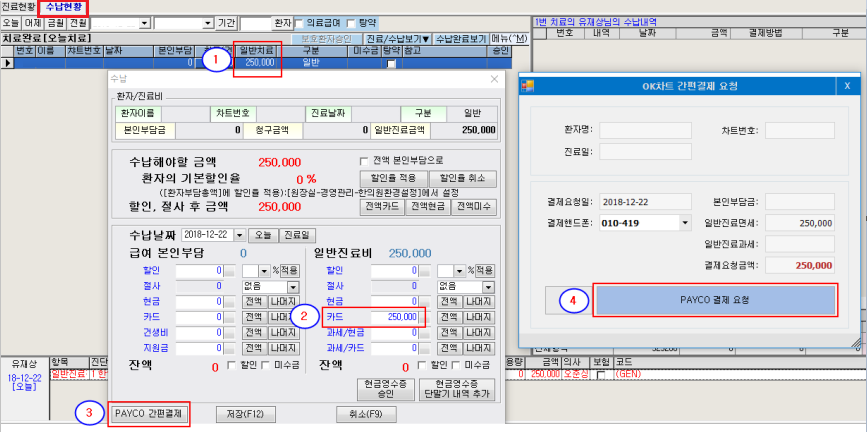
Task: Click the 오늘 filter button in top toolbar
Action: pos(11,23)
